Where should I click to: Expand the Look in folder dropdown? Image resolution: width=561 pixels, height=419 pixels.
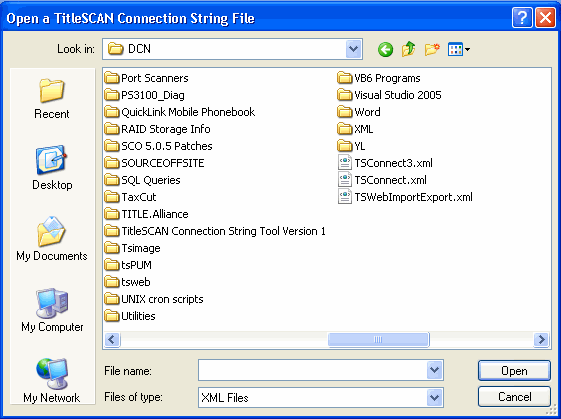[353, 49]
